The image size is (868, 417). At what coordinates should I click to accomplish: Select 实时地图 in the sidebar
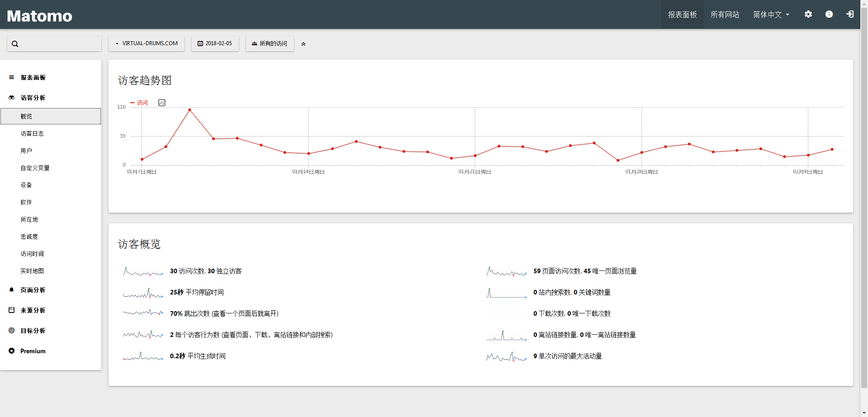coord(32,271)
